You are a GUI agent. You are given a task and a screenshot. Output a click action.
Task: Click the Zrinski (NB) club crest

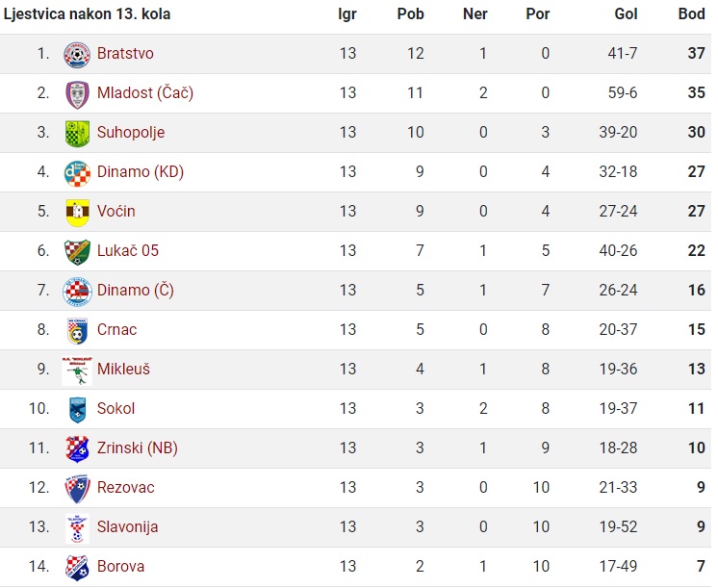coord(77,449)
